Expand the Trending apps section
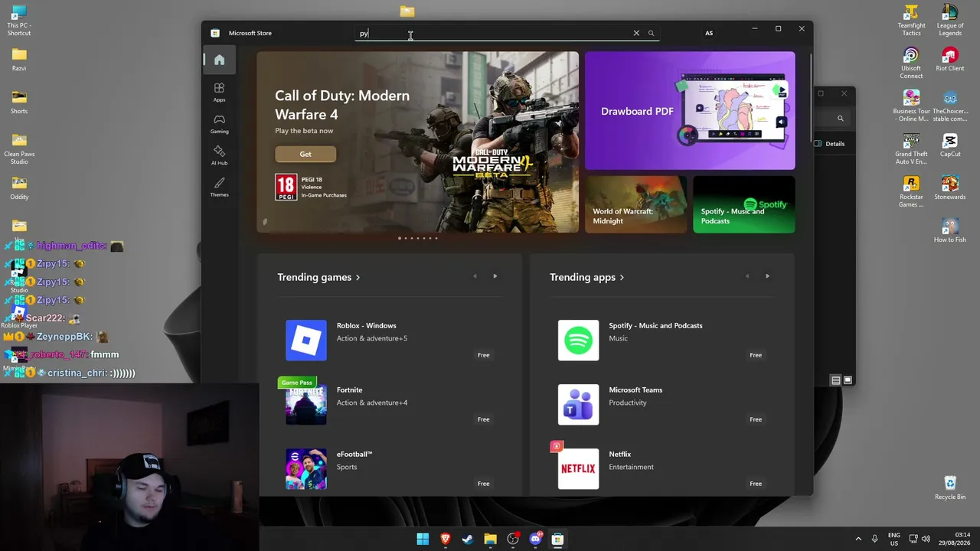 [x=586, y=277]
